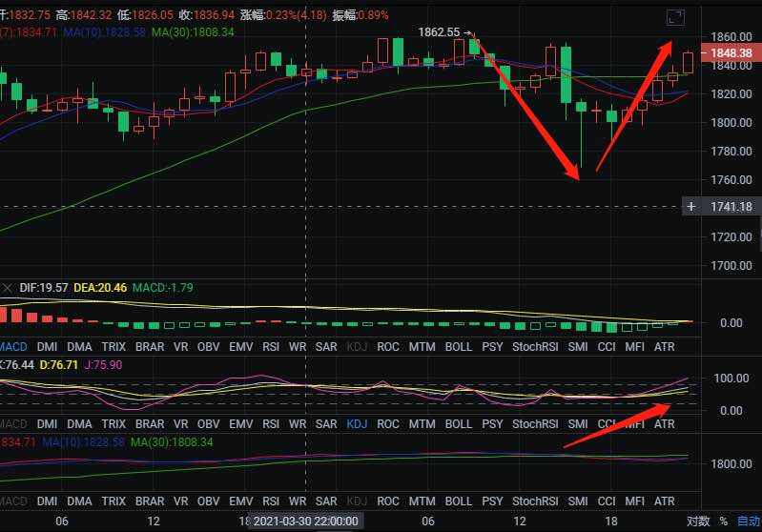Image resolution: width=762 pixels, height=532 pixels.
Task: Pick ATR in the MACD panel's tab row
Action: pyautogui.click(x=665, y=347)
